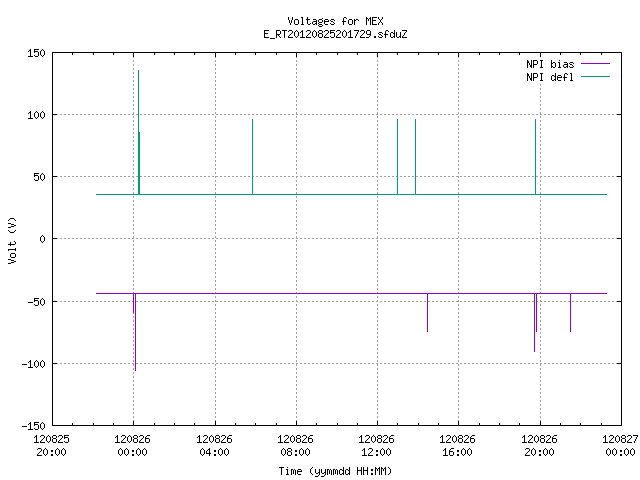Image resolution: width=640 pixels, height=480 pixels.
Task: Click the purple NPI bias legend line sample
Action: 595,64
